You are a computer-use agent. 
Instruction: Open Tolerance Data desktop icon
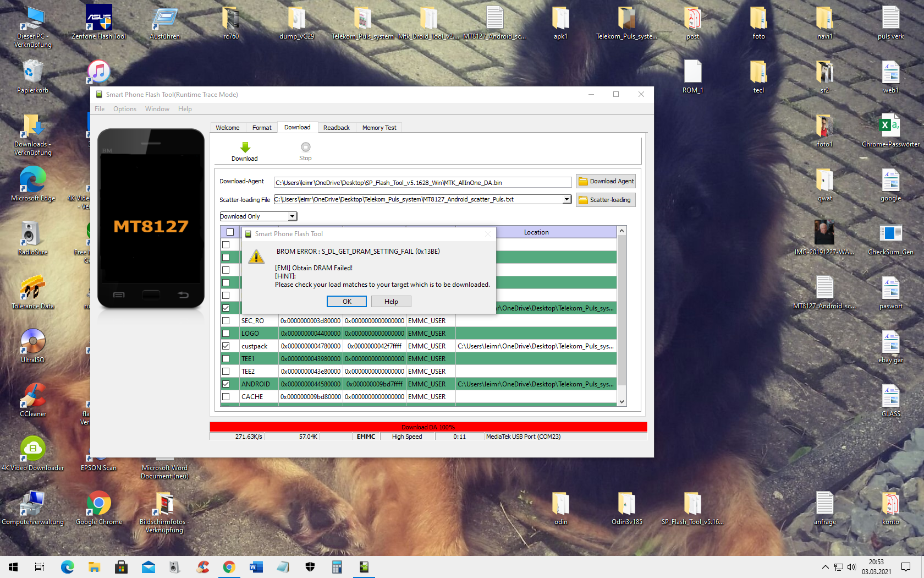tap(33, 292)
